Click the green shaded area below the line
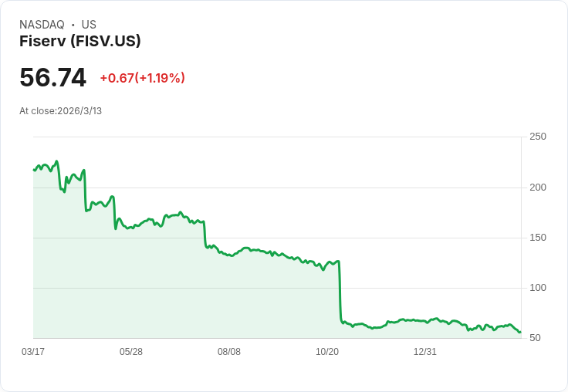 point(181,290)
